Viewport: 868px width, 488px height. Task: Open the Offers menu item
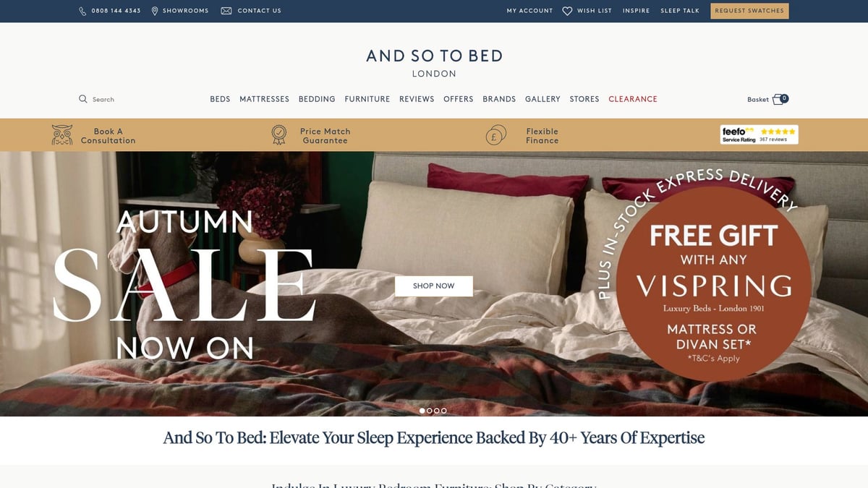pos(459,99)
